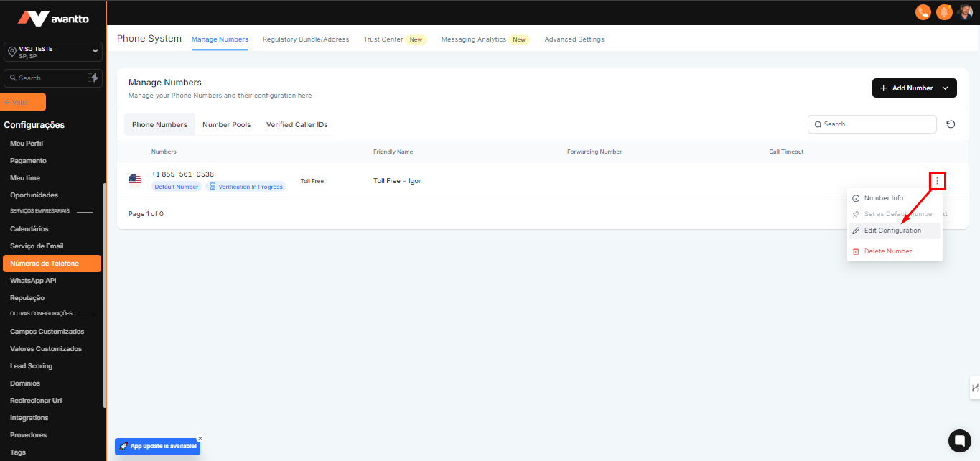Image resolution: width=980 pixels, height=461 pixels.
Task: Click the orange phone dialer icon
Action: 923,12
